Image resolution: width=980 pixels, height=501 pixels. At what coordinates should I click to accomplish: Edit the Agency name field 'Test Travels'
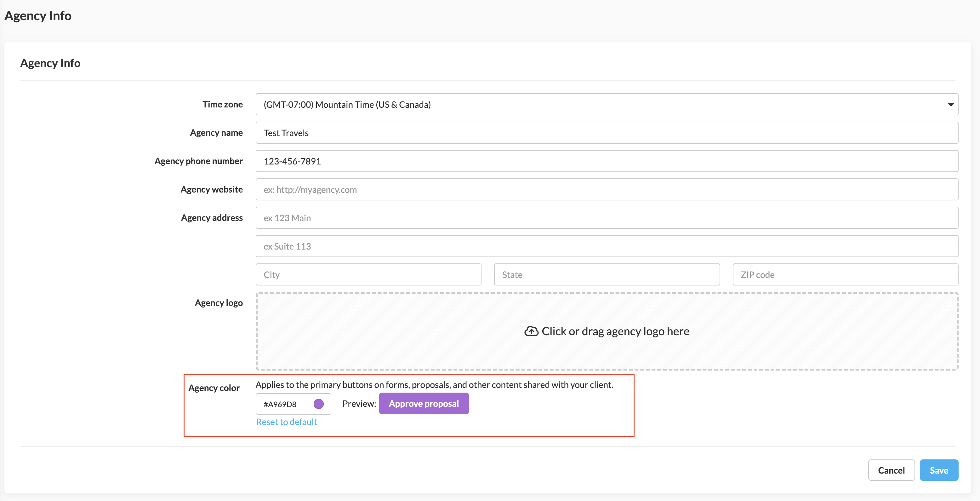pos(607,133)
